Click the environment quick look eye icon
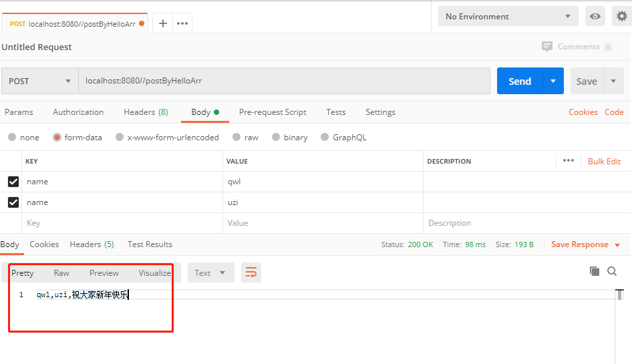The height and width of the screenshot is (364, 632). [x=595, y=16]
